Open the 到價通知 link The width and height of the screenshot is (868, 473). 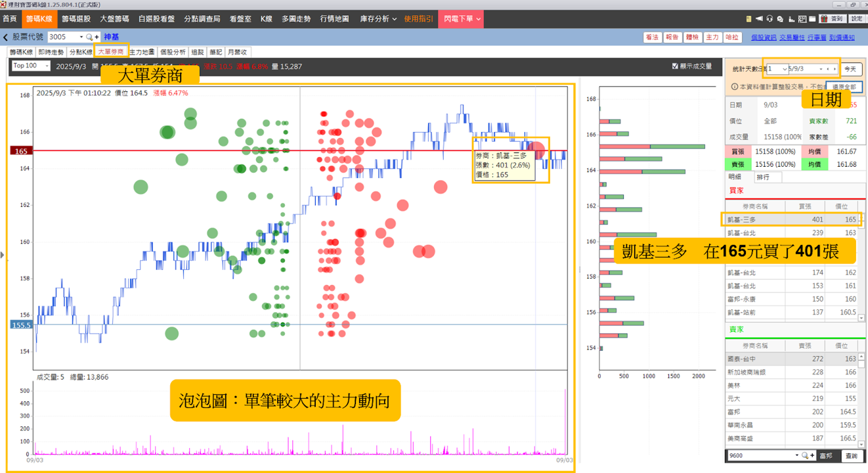842,38
